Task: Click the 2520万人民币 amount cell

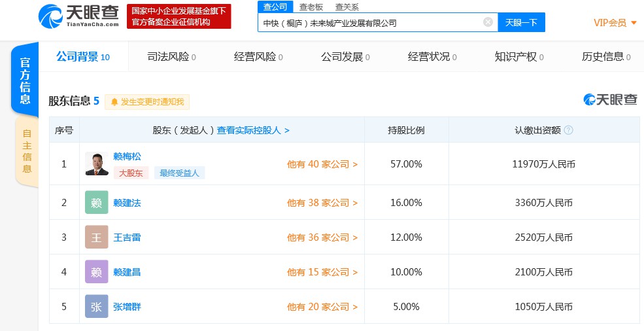Action: (544, 237)
